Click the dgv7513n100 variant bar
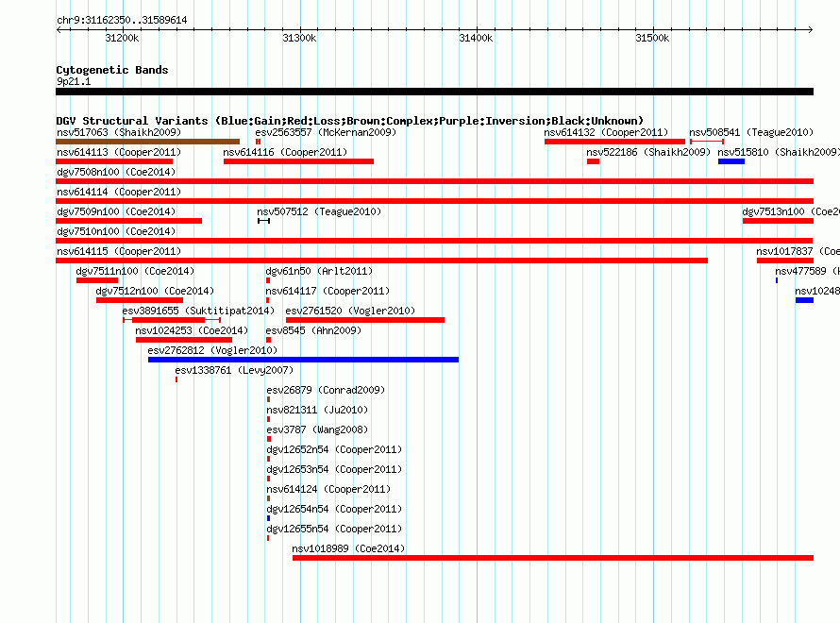Screen dimensions: 840x623 (x=778, y=221)
